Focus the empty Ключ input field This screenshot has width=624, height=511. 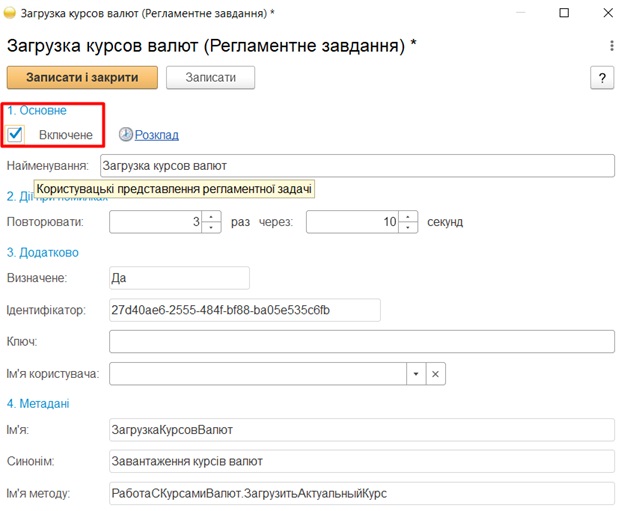[x=360, y=342]
